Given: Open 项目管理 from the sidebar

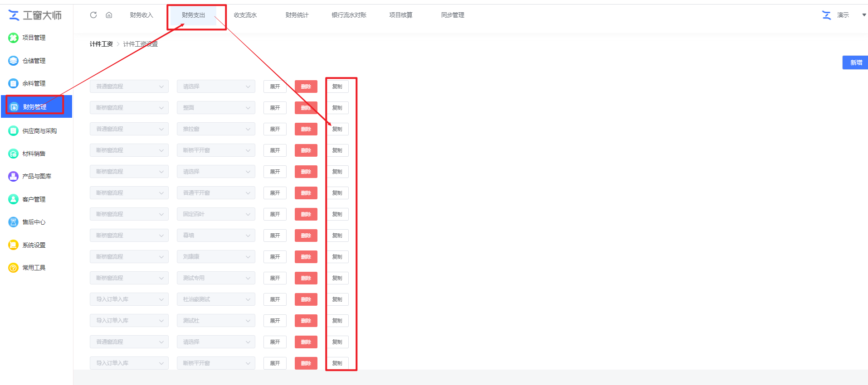Looking at the screenshot, I should [34, 38].
